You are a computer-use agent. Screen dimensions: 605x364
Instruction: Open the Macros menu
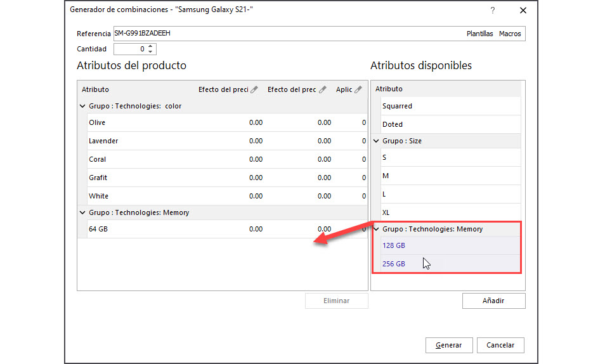[510, 34]
